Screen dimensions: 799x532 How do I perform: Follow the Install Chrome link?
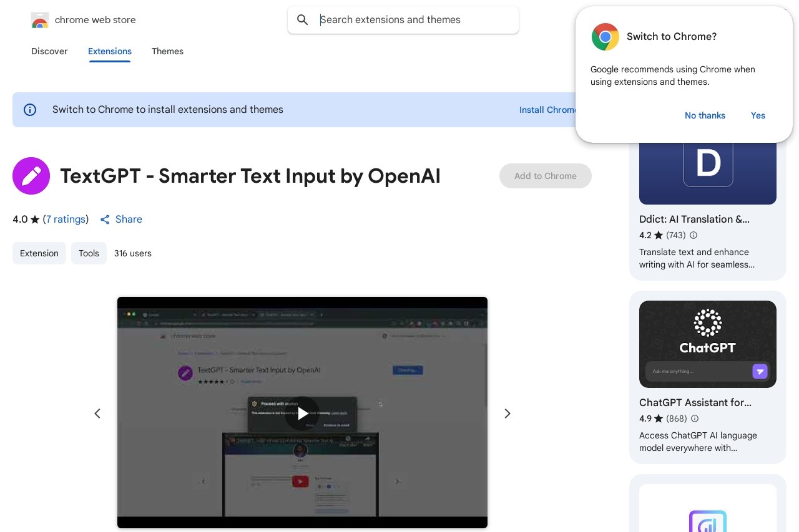547,110
